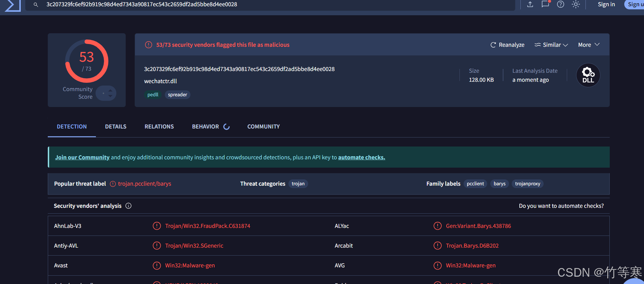
Task: Expand the More dropdown
Action: pos(589,45)
